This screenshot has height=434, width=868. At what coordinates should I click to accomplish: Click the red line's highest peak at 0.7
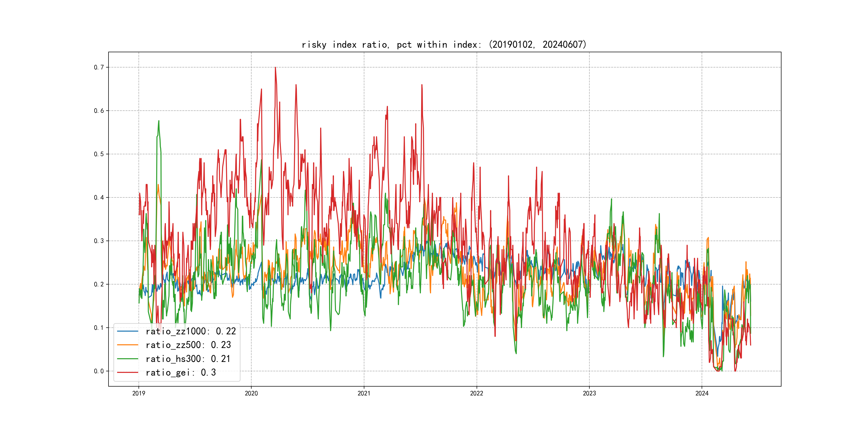tap(275, 68)
